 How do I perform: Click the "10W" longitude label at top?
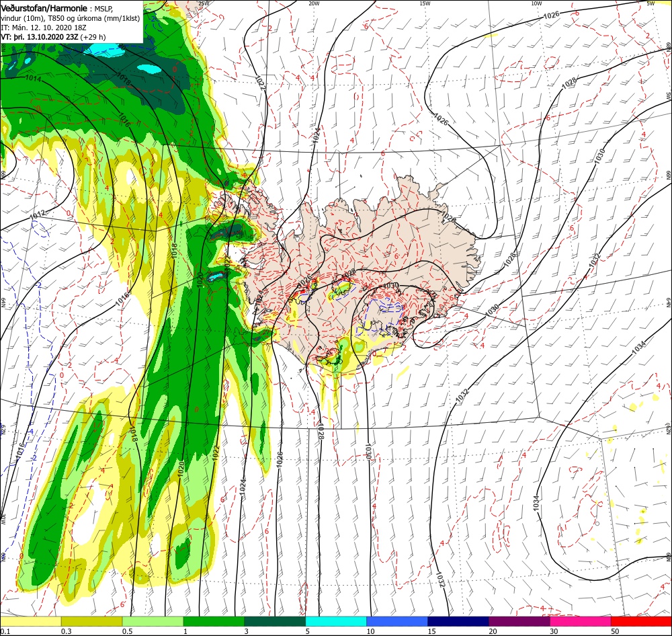[x=536, y=3]
